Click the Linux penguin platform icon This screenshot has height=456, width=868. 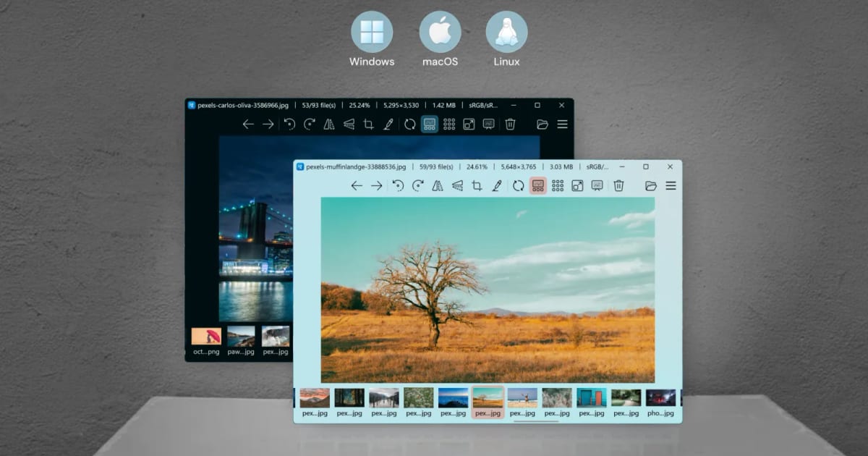[x=506, y=32]
